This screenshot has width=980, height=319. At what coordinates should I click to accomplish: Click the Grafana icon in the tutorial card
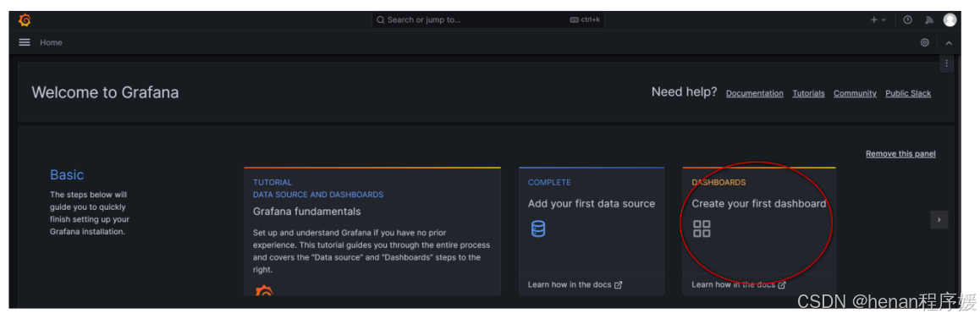pyautogui.click(x=264, y=290)
